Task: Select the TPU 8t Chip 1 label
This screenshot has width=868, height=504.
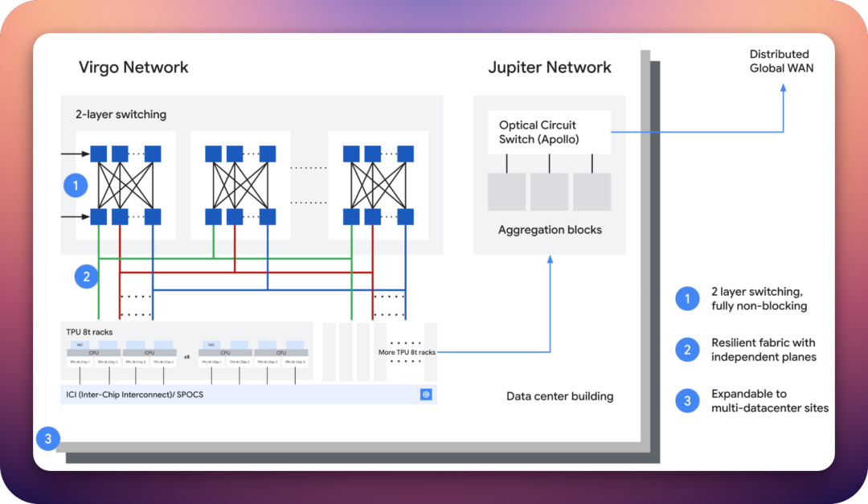Action: pos(80,361)
